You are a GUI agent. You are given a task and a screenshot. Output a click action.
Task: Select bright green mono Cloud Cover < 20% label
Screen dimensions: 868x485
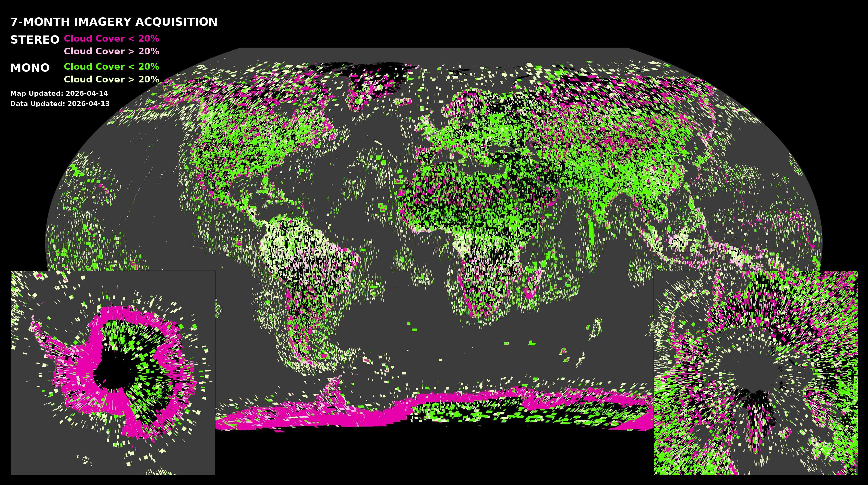[x=111, y=66]
